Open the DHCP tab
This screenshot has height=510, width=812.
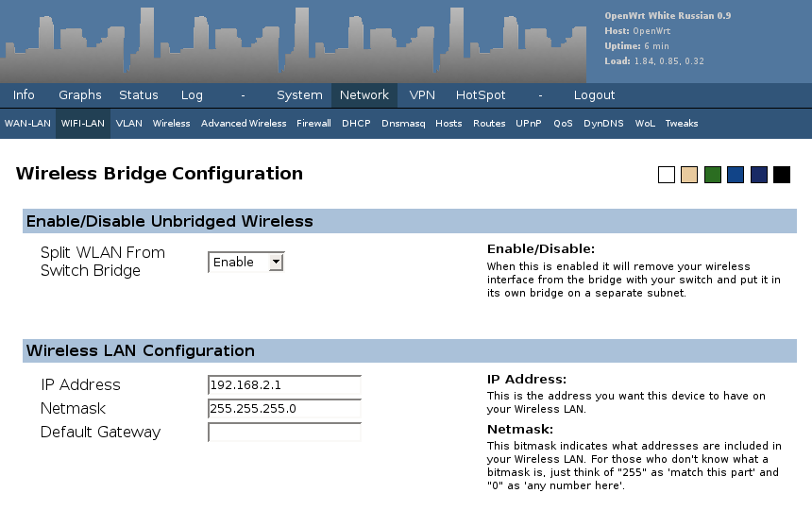tap(356, 124)
